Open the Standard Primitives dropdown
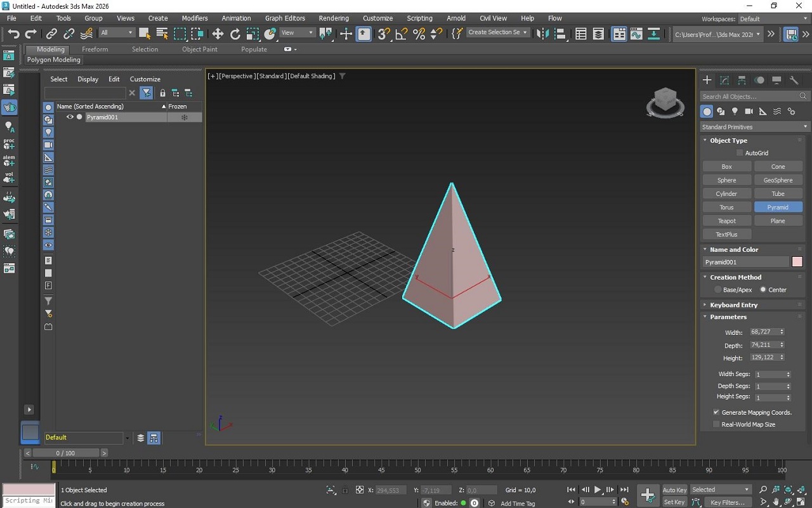The image size is (812, 508). coord(754,127)
